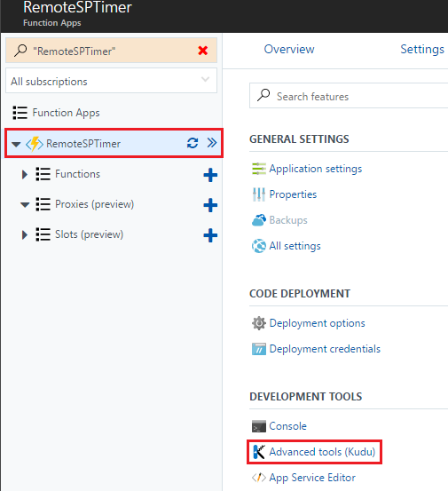This screenshot has height=491, width=448.
Task: Collapse the Proxies (preview) node
Action: (25, 205)
